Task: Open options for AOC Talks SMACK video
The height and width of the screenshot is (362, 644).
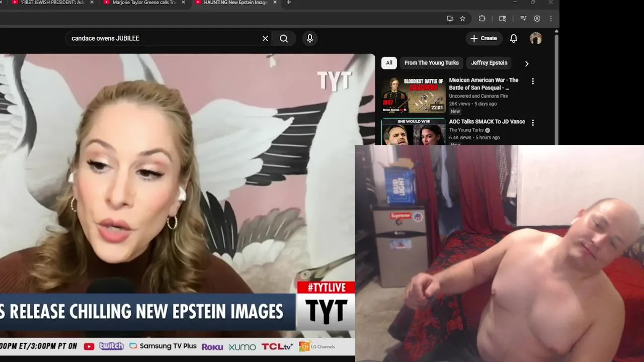Action: click(533, 122)
